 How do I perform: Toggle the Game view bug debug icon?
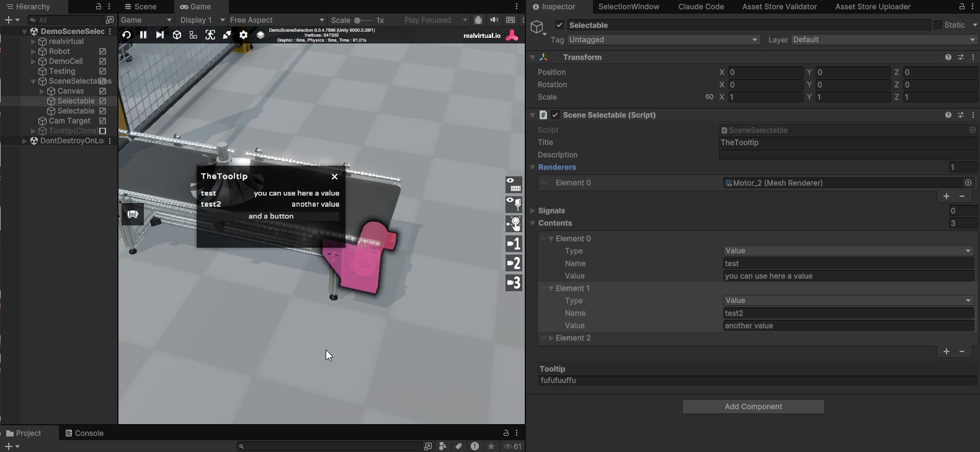click(x=478, y=20)
